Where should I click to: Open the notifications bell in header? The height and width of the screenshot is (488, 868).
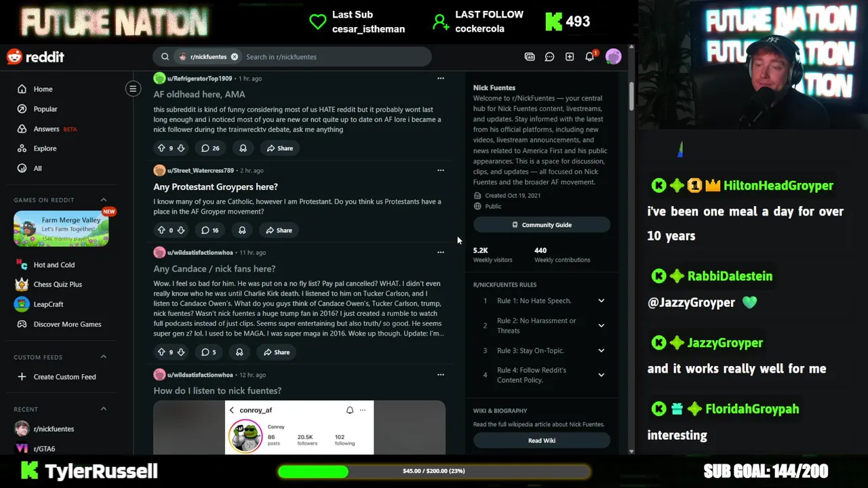pyautogui.click(x=590, y=57)
